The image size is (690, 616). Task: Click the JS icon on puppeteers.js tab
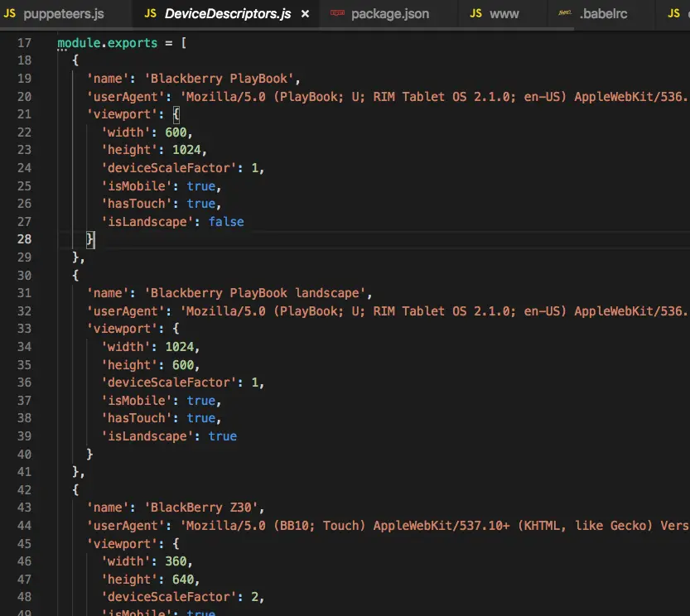pyautogui.click(x=10, y=13)
